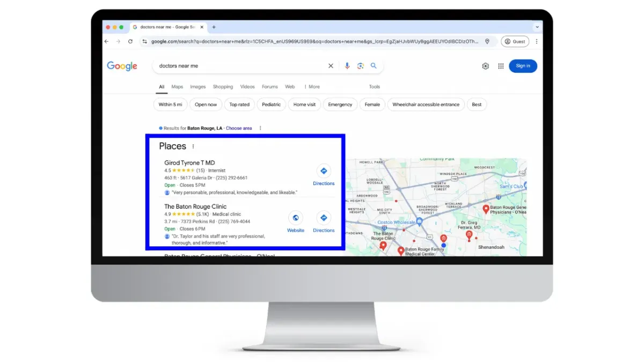Toggle the Emergency filter chip
The height and width of the screenshot is (362, 644).
(340, 105)
